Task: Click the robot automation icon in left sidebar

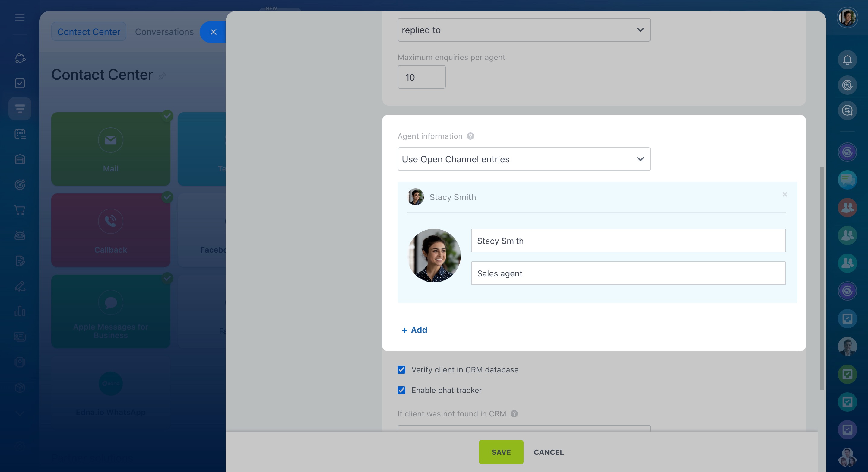Action: tap(20, 235)
